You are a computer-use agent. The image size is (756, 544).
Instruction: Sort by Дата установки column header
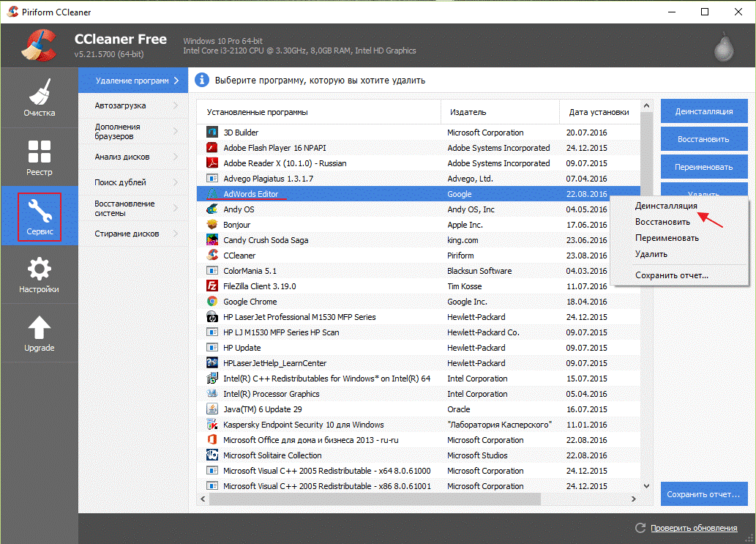pyautogui.click(x=598, y=112)
